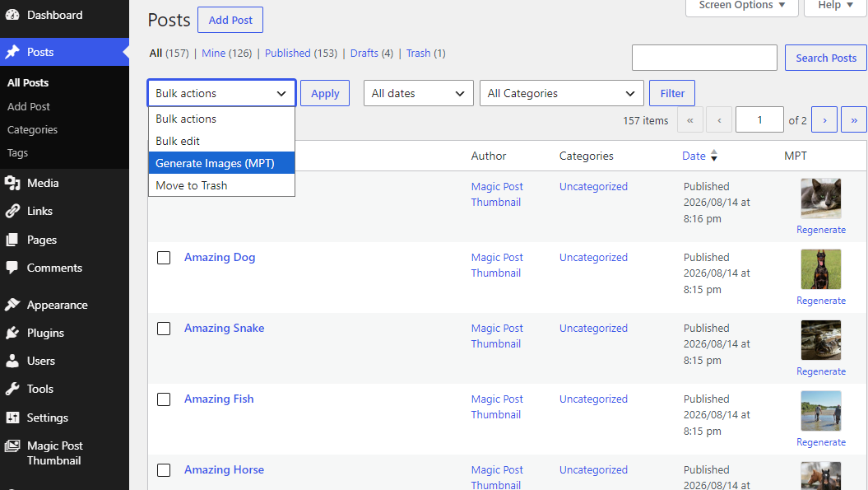Click the Apply button

coord(325,93)
